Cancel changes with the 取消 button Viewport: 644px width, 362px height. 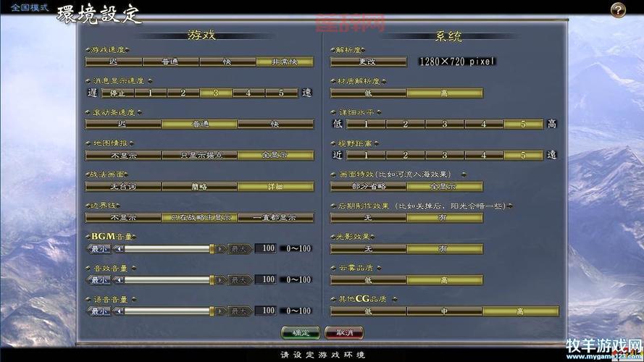pyautogui.click(x=343, y=333)
